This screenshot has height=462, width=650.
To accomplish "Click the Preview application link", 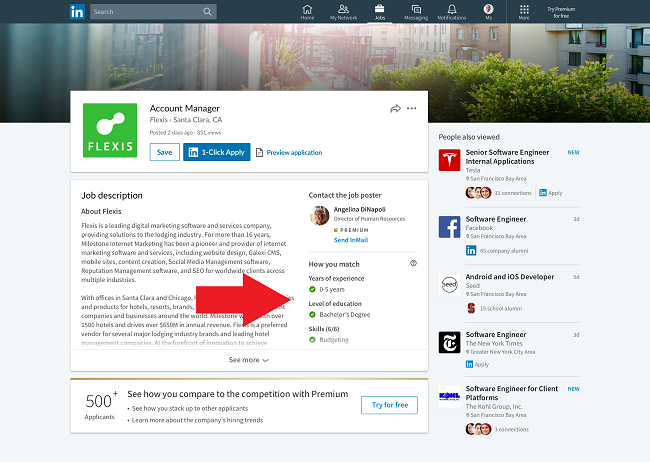I will (294, 153).
